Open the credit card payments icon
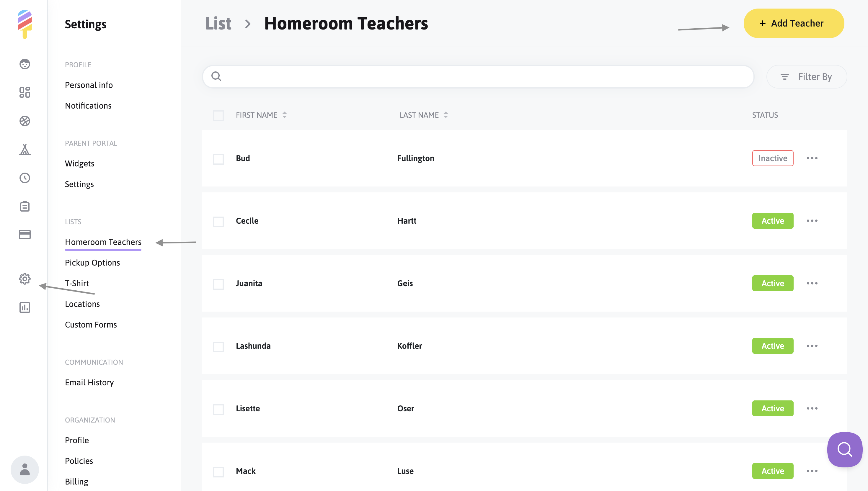This screenshot has width=868, height=491. pos(25,235)
